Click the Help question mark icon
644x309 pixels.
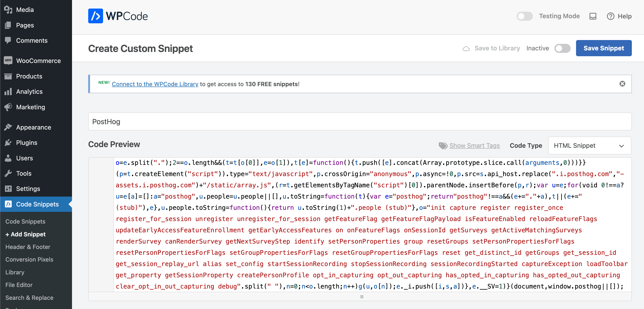pos(610,16)
